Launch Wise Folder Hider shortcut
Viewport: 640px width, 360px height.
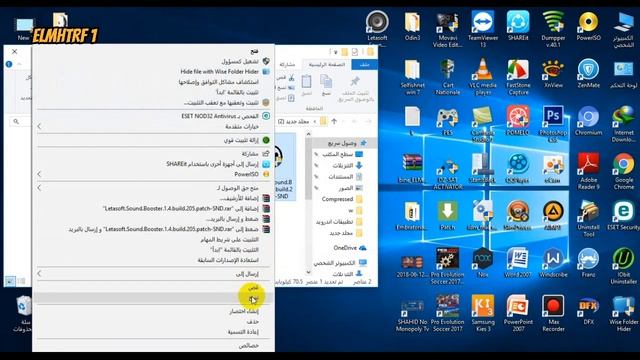(x=623, y=313)
